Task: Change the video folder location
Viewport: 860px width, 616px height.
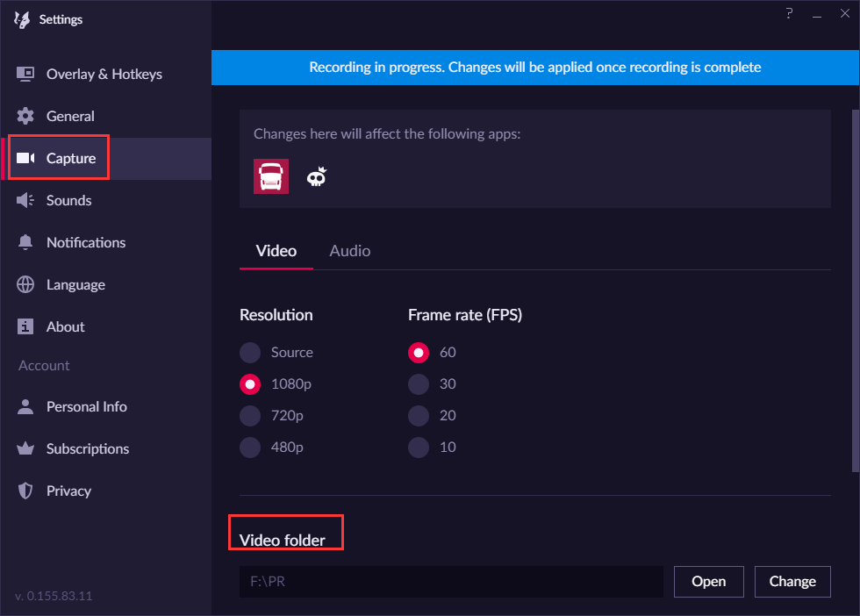Action: pos(792,581)
